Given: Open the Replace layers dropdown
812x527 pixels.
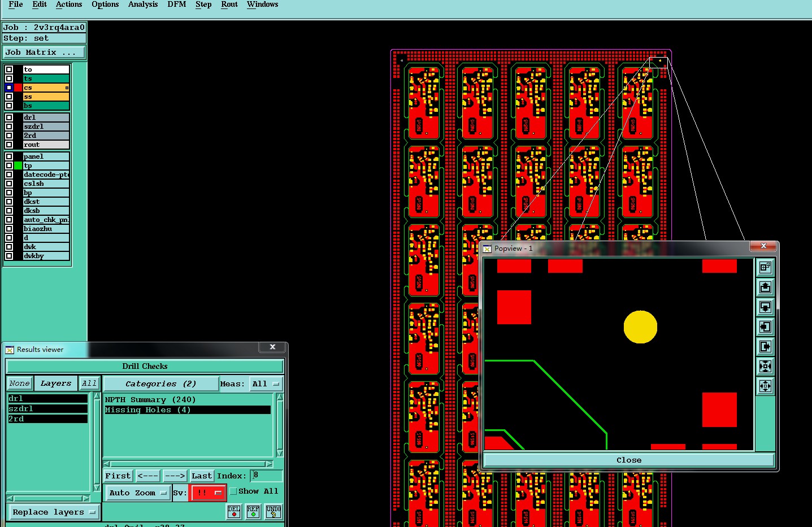Looking at the screenshot, I should (x=53, y=512).
